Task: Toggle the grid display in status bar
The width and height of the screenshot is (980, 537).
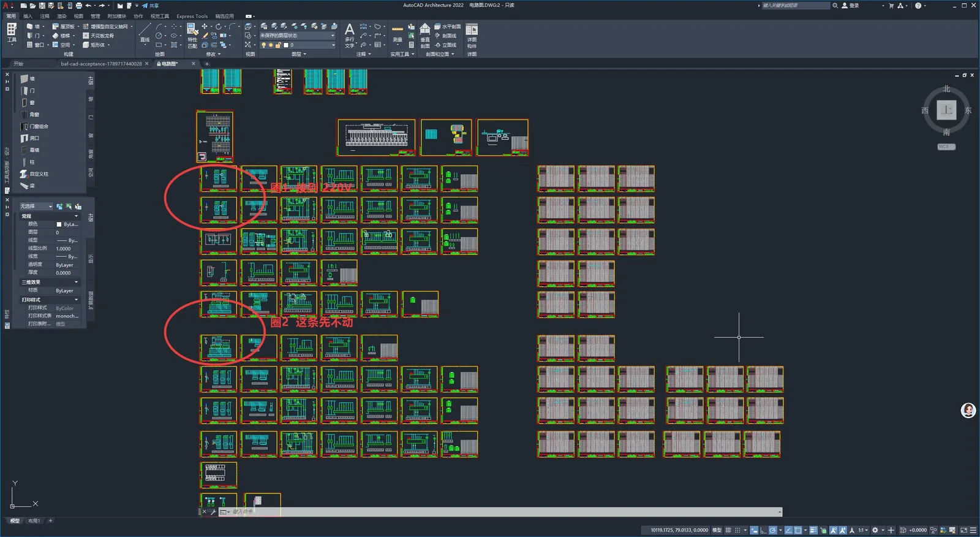Action: 728,530
